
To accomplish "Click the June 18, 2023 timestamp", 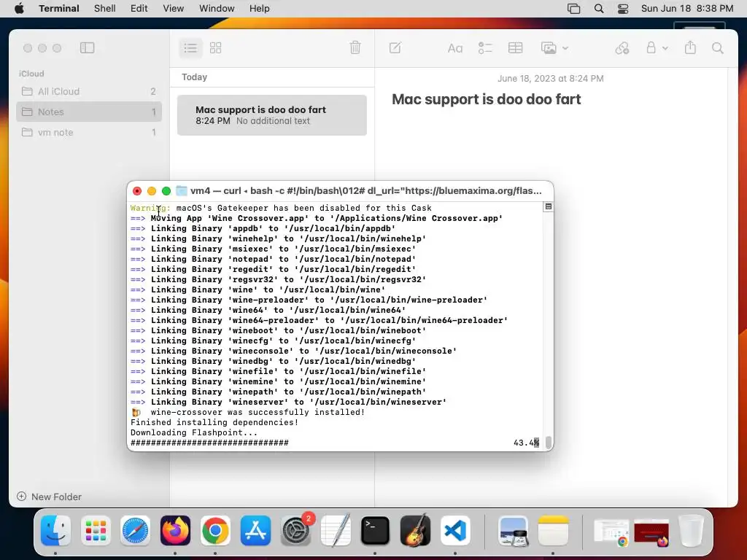I will coord(551,79).
